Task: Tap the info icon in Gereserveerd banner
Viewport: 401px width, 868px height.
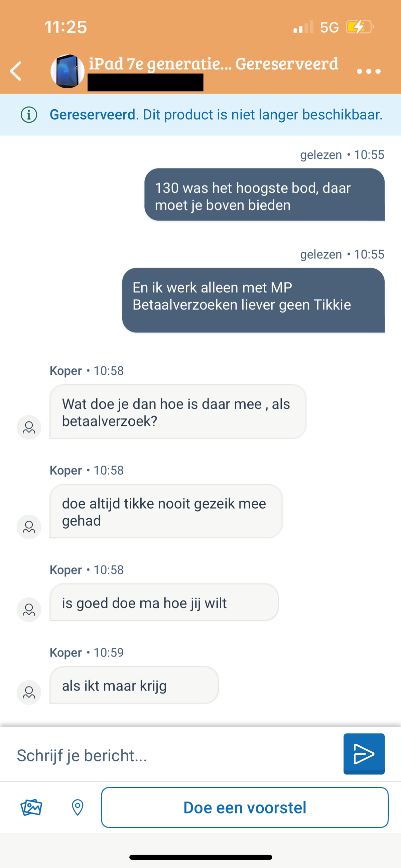Action: (29, 115)
